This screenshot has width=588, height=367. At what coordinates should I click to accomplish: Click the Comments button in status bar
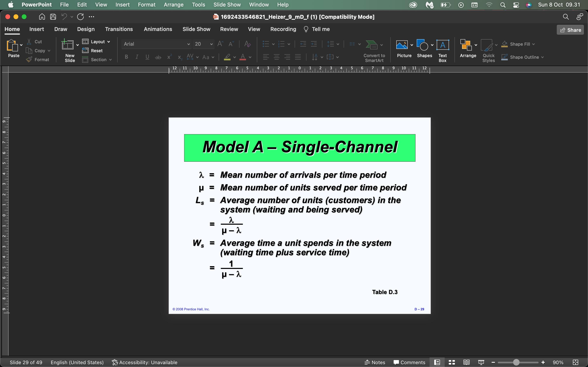click(409, 362)
